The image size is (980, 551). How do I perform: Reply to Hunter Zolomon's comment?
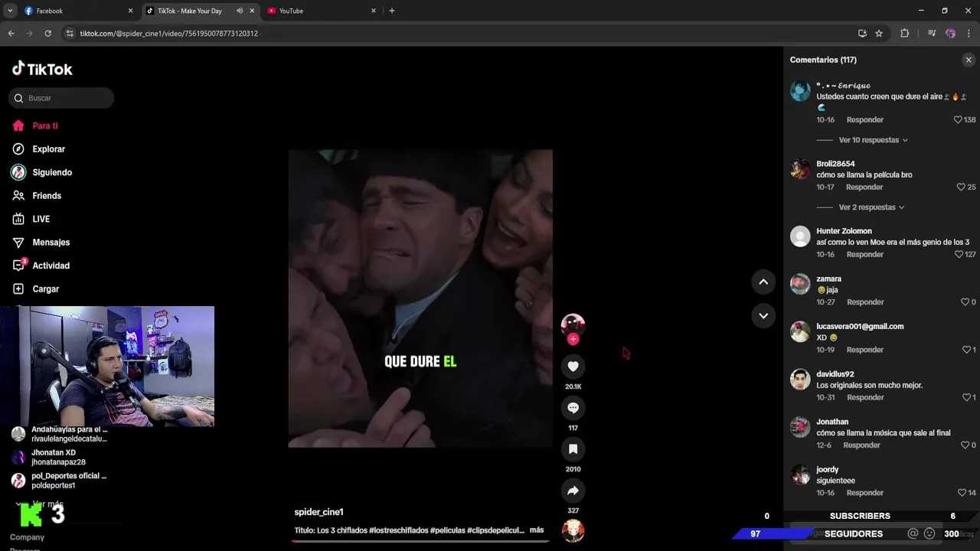[x=864, y=255]
